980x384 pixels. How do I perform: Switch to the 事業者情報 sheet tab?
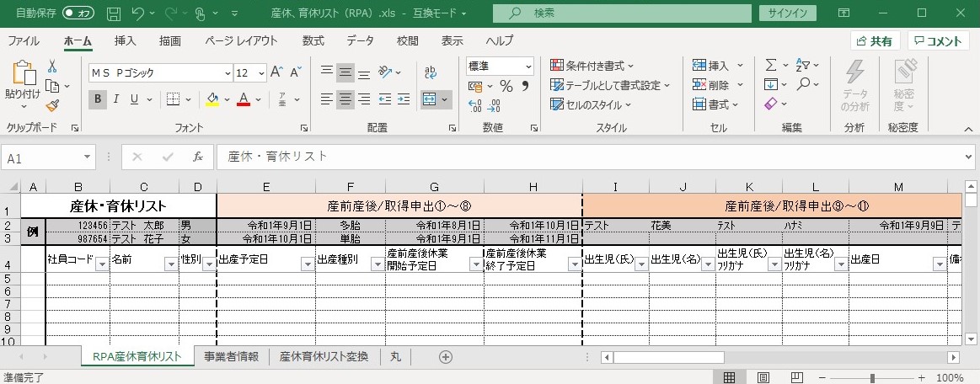click(231, 356)
